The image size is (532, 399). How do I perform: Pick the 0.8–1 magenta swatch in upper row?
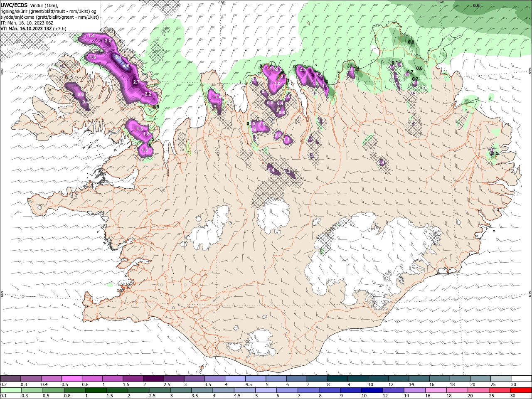click(x=92, y=379)
